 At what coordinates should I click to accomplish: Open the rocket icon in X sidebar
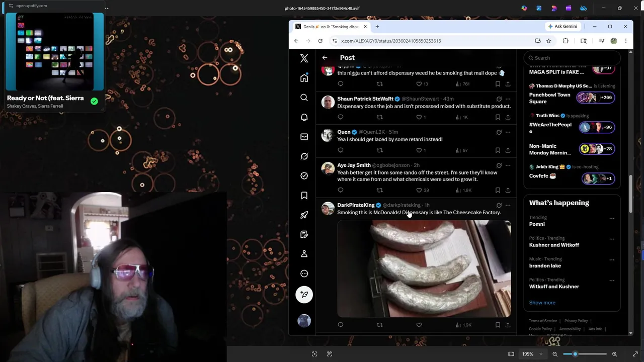tap(304, 215)
